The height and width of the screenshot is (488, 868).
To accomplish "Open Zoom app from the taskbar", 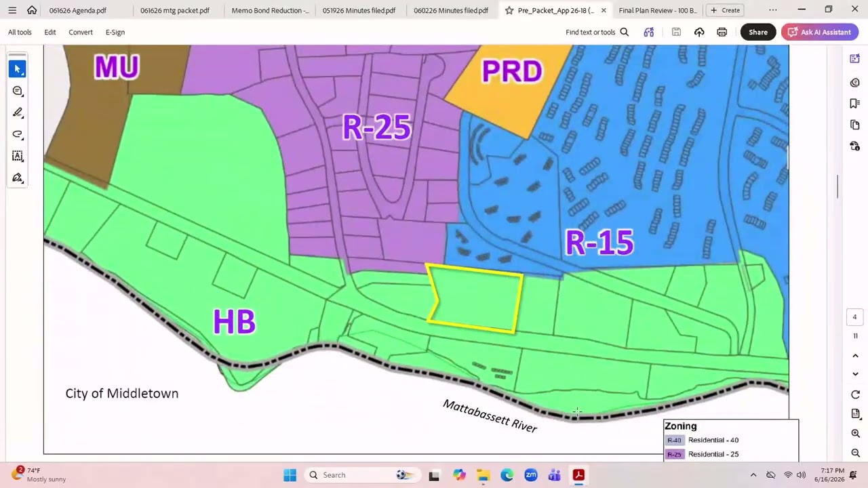I will tap(531, 475).
